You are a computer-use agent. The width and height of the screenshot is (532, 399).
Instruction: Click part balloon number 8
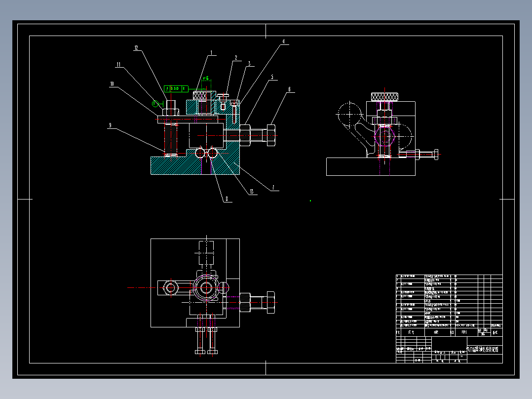pyautogui.click(x=227, y=199)
